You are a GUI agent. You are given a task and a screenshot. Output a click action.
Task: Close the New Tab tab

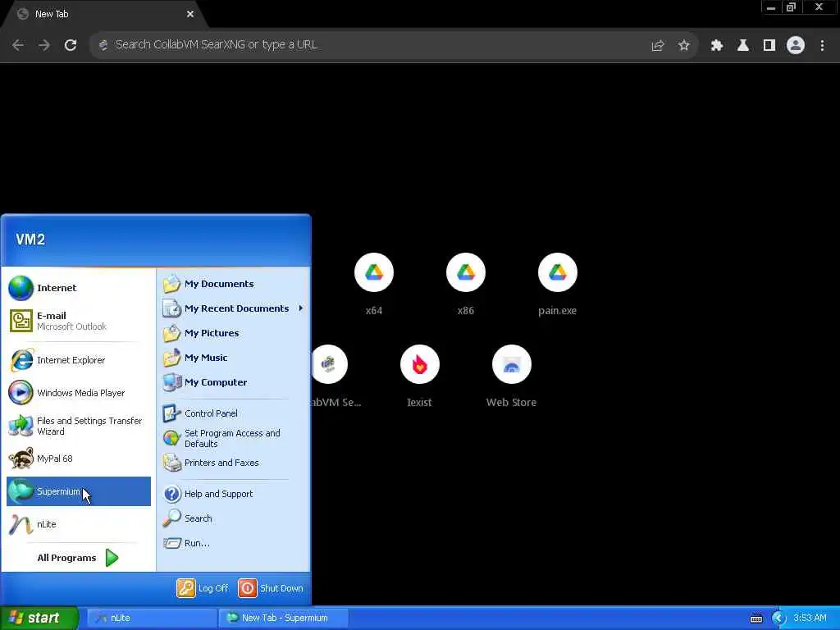tap(190, 15)
